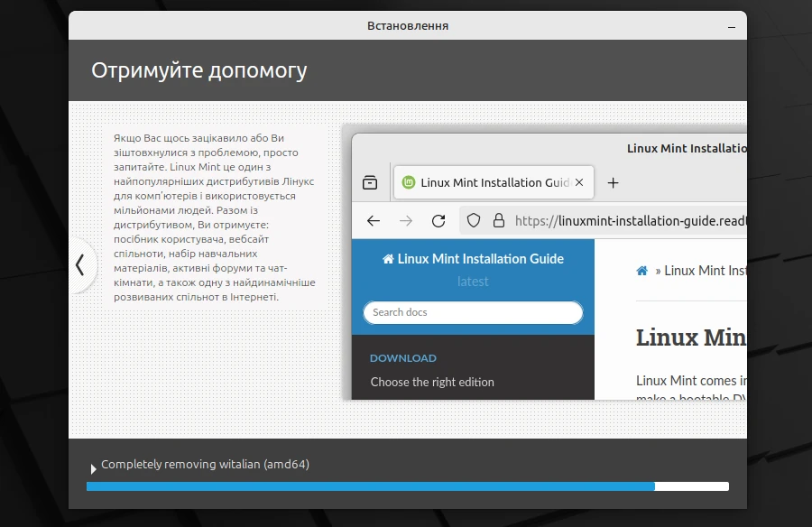Click the 'Встановлення' window title
Viewport: 812px width, 527px height.
tap(408, 26)
